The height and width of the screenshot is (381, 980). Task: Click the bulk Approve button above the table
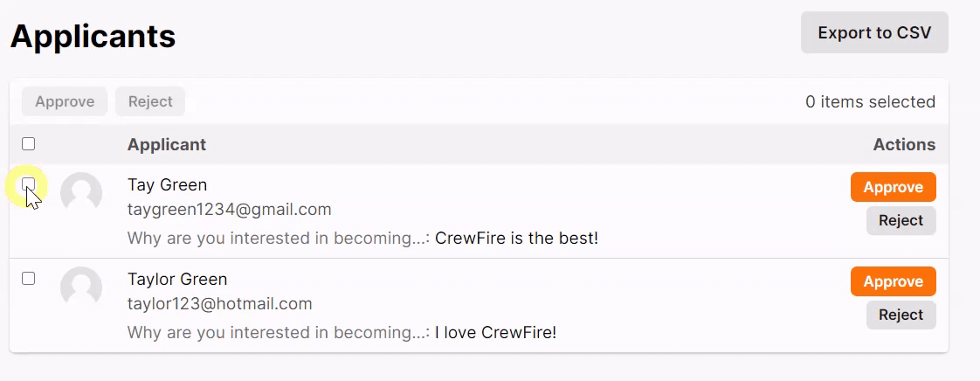tap(65, 101)
